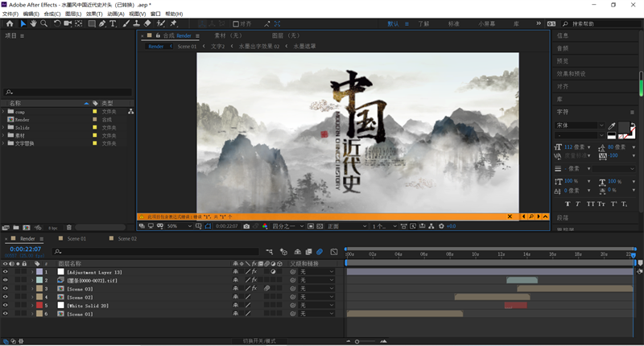Image resolution: width=644 pixels, height=346 pixels.
Task: Select the Eraser tool
Action: (x=147, y=23)
